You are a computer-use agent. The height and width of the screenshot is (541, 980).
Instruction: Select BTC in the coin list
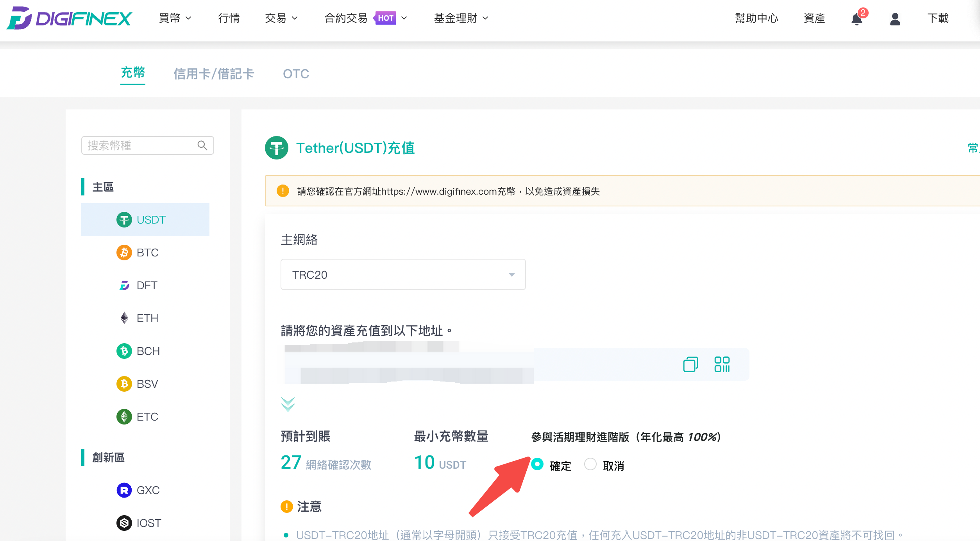pos(145,253)
